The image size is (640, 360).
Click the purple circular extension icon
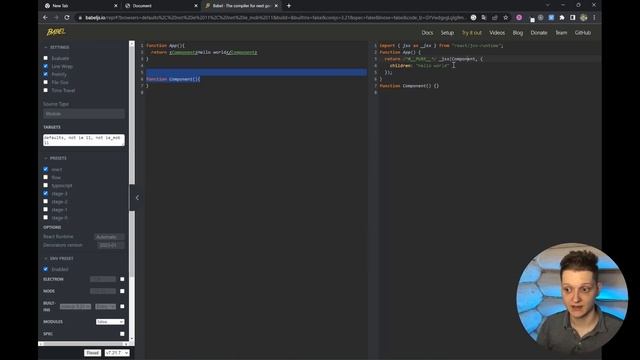coord(519,18)
